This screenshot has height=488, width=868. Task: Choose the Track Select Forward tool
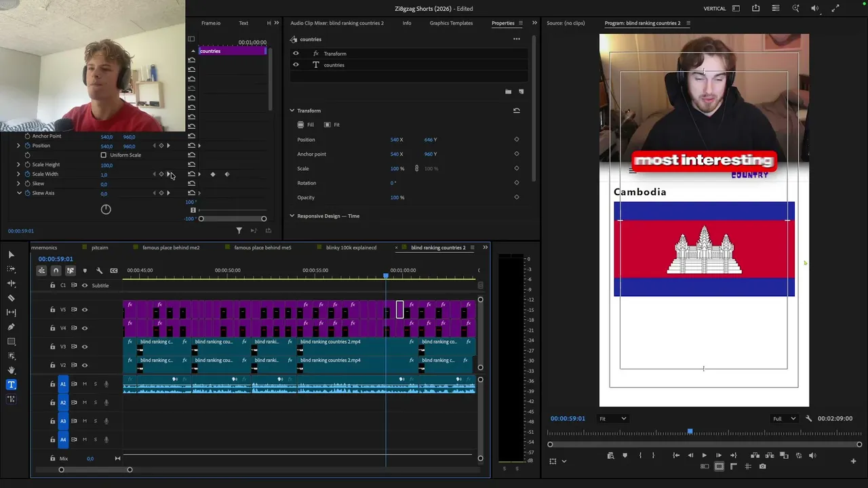pyautogui.click(x=11, y=269)
